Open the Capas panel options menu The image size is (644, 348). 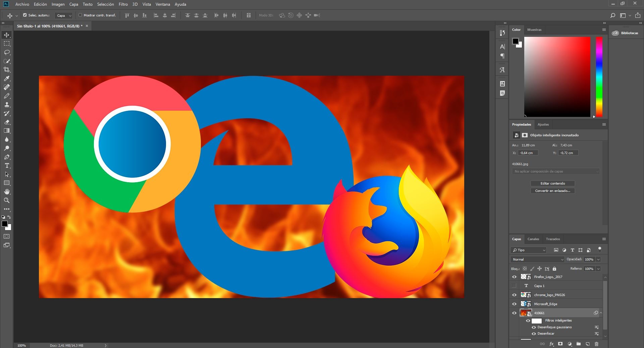point(604,239)
